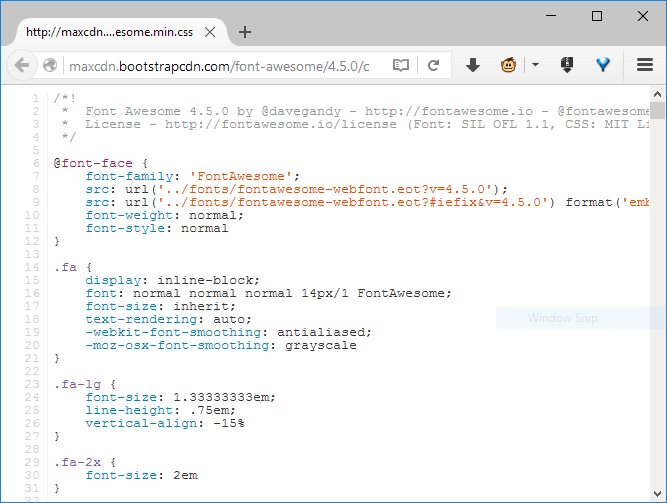Maximize the browser window
This screenshot has height=503, width=667.
[597, 16]
